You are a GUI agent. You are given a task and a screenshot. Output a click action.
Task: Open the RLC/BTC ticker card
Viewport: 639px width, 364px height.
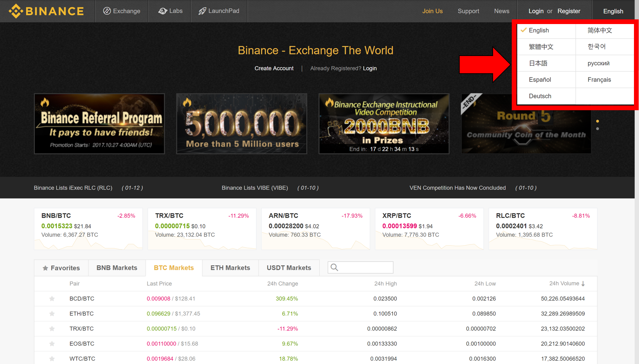(x=543, y=229)
